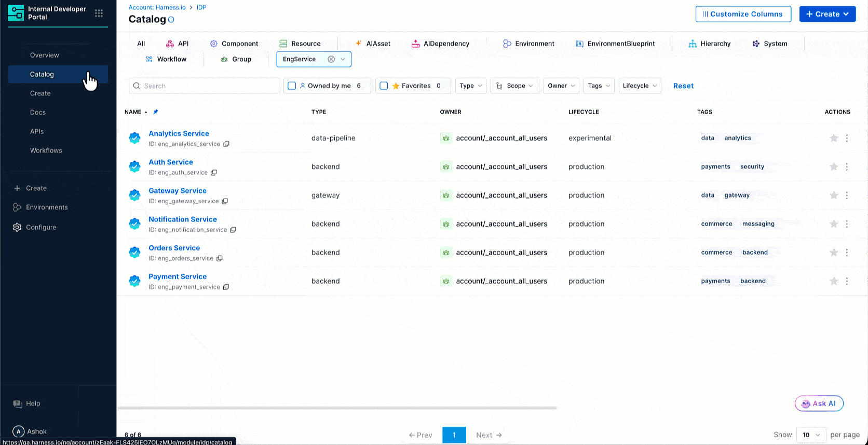Change the rows per page dropdown
The width and height of the screenshot is (868, 445).
click(x=810, y=435)
